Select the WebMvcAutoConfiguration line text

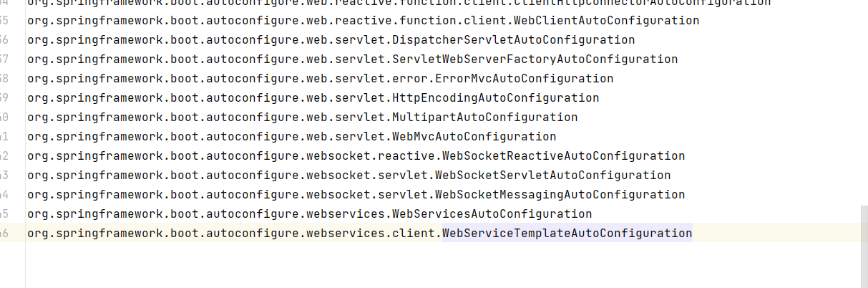click(291, 137)
